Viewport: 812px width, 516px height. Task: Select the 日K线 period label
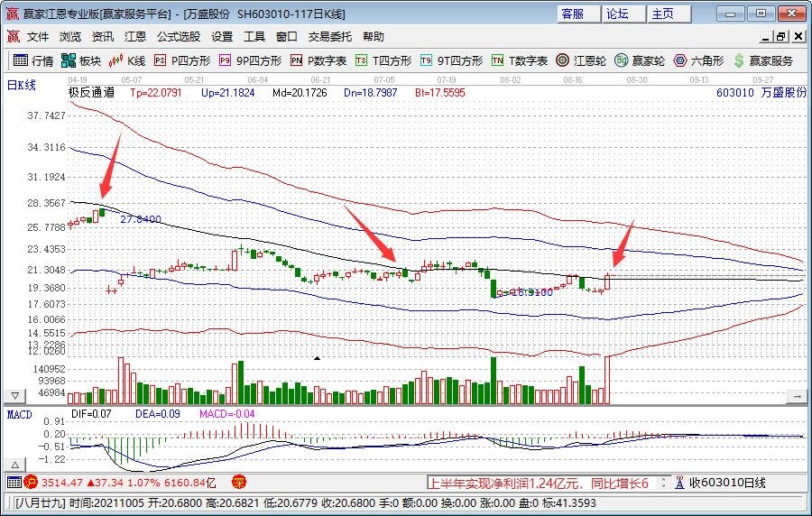[x=22, y=86]
